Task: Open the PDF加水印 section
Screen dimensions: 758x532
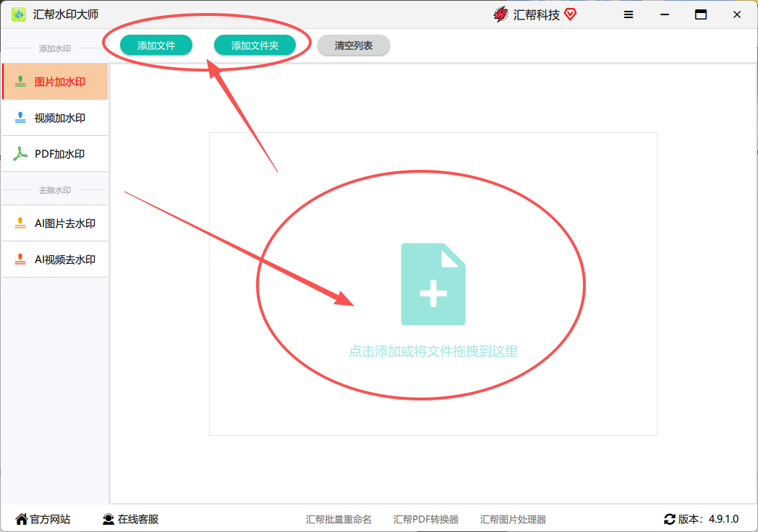Action: click(x=55, y=154)
